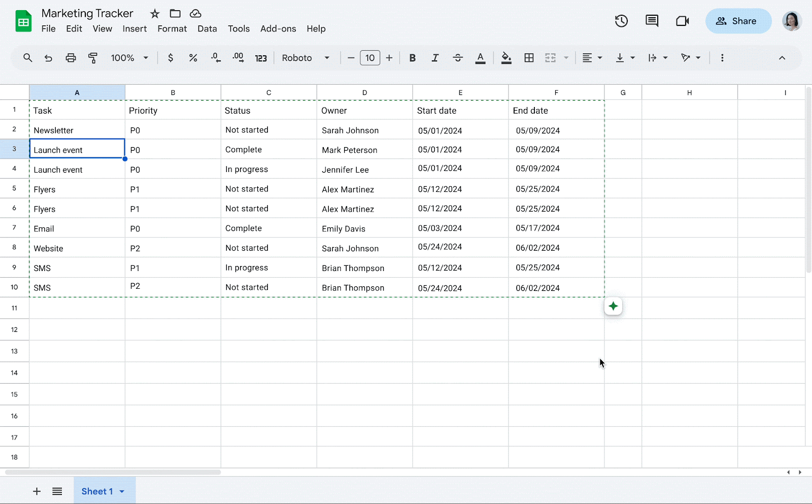Click the print icon in toolbar
Image resolution: width=812 pixels, height=504 pixels.
[x=71, y=58]
